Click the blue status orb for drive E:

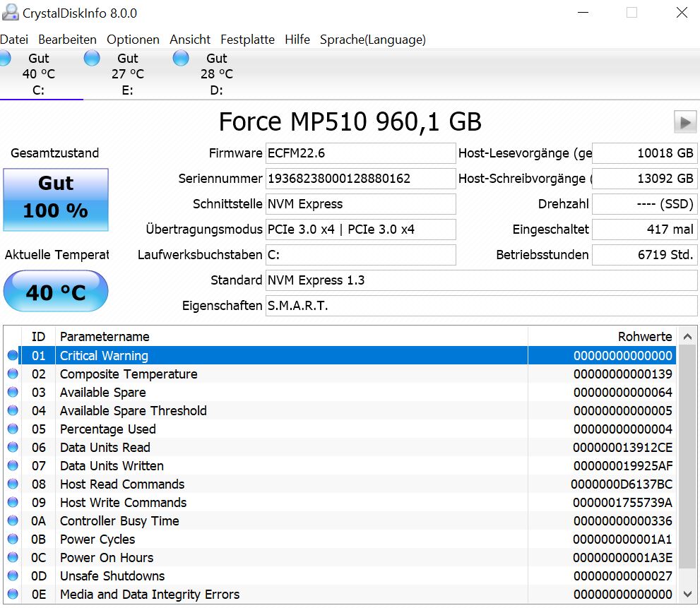tap(92, 58)
